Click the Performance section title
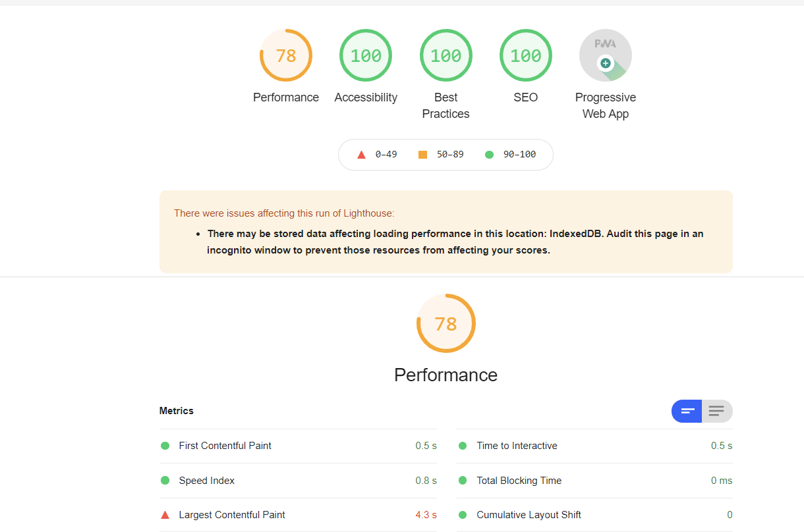This screenshot has width=804, height=532. pos(446,375)
